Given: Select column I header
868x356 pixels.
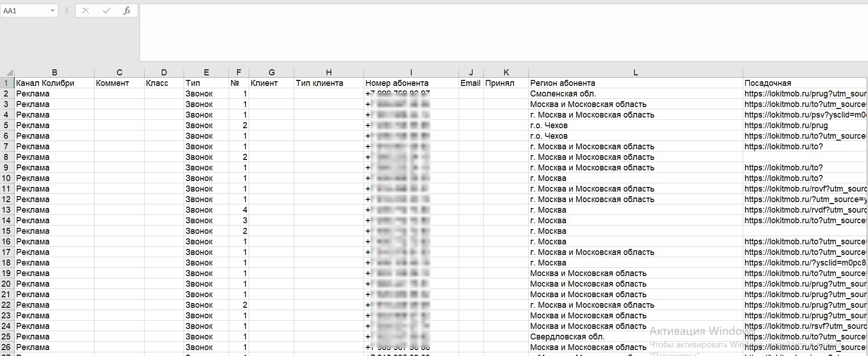Looking at the screenshot, I should click(411, 73).
